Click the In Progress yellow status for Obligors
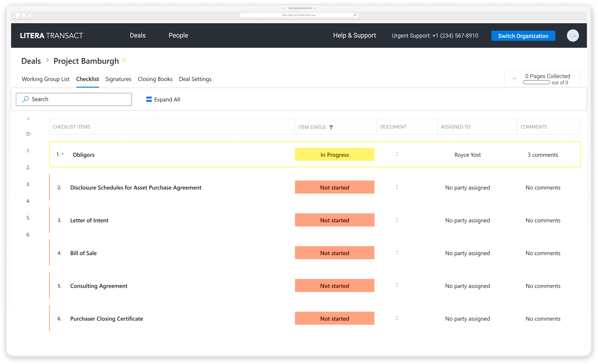Viewport: 598px width, 364px height. coord(334,154)
